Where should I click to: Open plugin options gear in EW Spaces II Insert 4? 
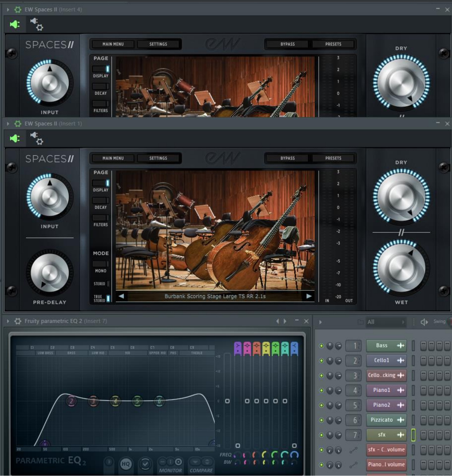tap(18, 10)
